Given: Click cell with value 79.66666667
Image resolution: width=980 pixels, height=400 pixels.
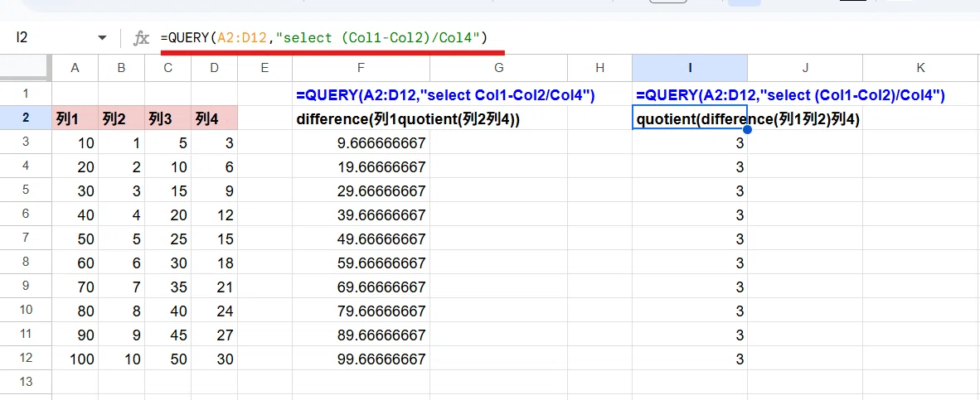Looking at the screenshot, I should (361, 311).
